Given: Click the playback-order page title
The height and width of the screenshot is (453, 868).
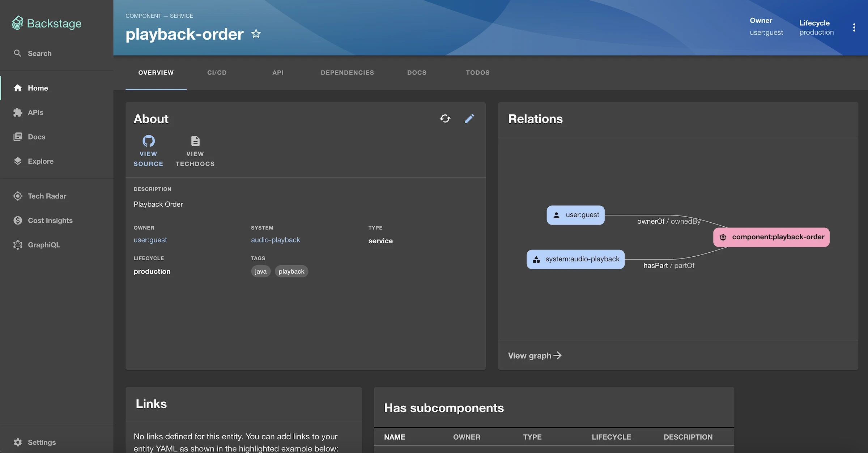Looking at the screenshot, I should point(184,34).
